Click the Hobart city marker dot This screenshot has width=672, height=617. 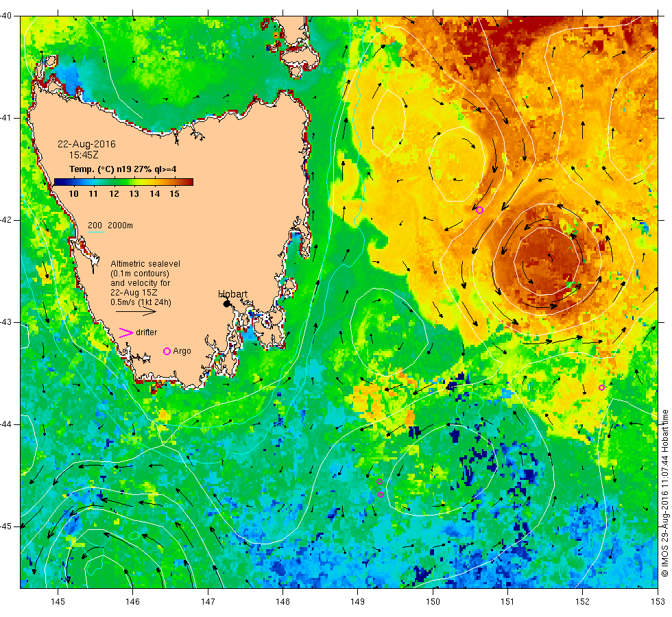tap(227, 303)
